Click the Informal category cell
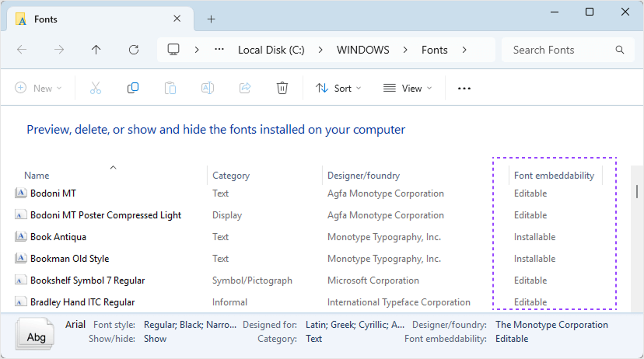644x359 pixels. pyautogui.click(x=229, y=302)
